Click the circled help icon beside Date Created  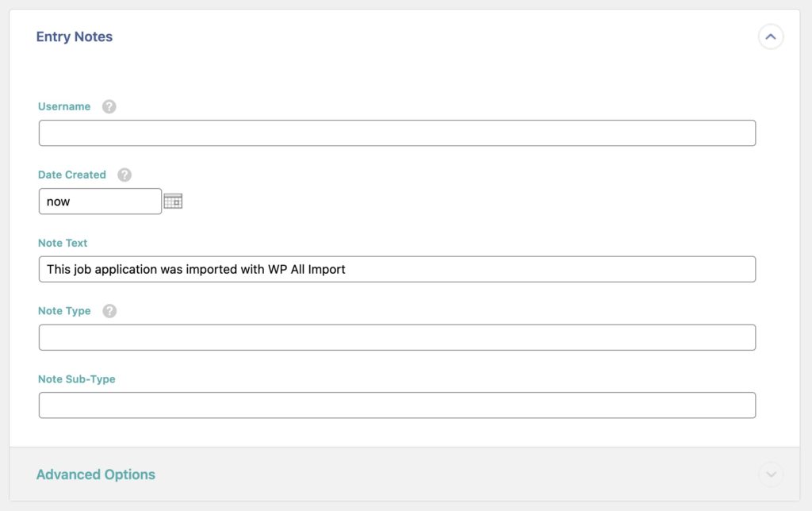pos(124,174)
